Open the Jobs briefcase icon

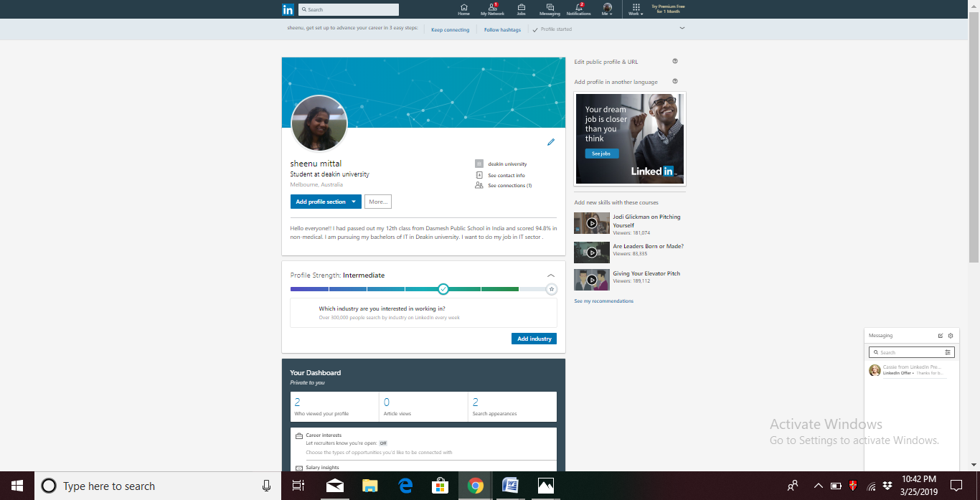pyautogui.click(x=521, y=9)
